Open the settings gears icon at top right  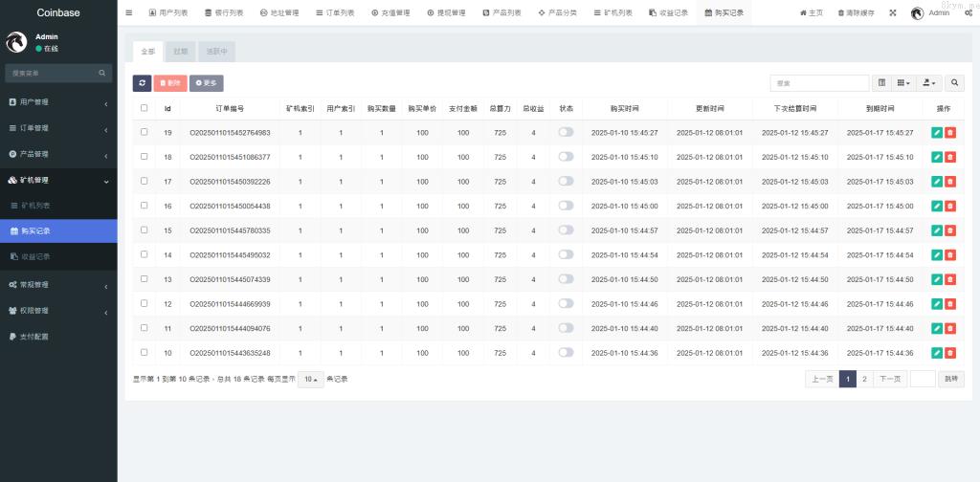point(969,13)
